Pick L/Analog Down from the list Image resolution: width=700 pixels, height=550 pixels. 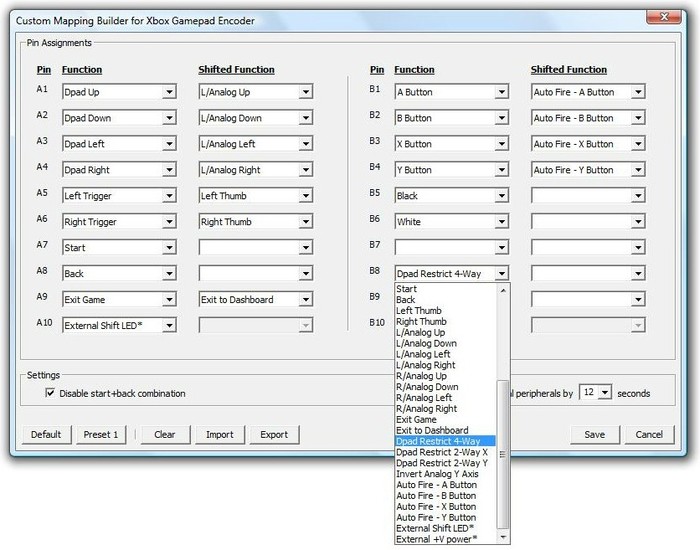[446, 343]
